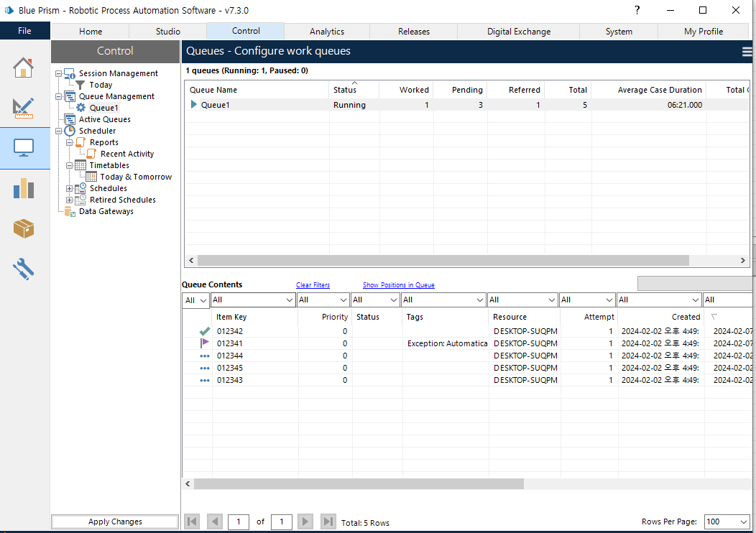
Task: Click the Data Gateways icon
Action: tap(70, 212)
